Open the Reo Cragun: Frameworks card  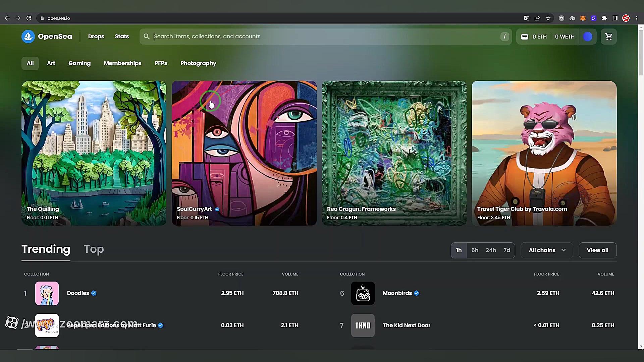[x=394, y=153]
